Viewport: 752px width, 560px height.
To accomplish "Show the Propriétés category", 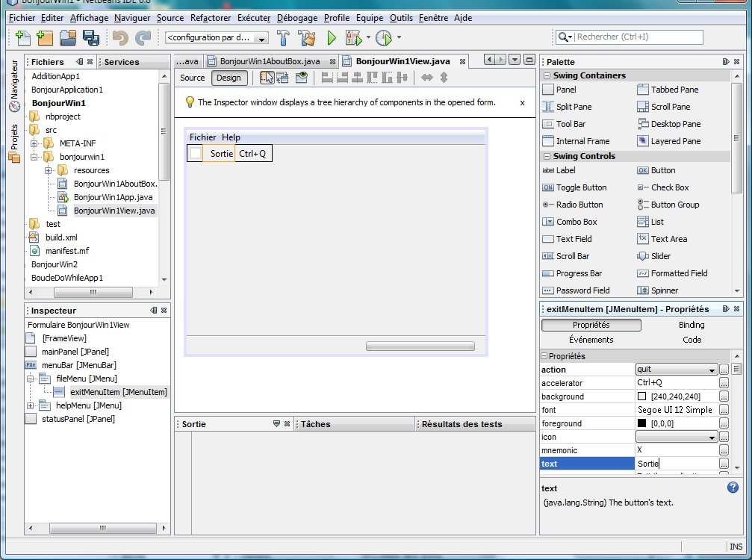I will pos(591,325).
